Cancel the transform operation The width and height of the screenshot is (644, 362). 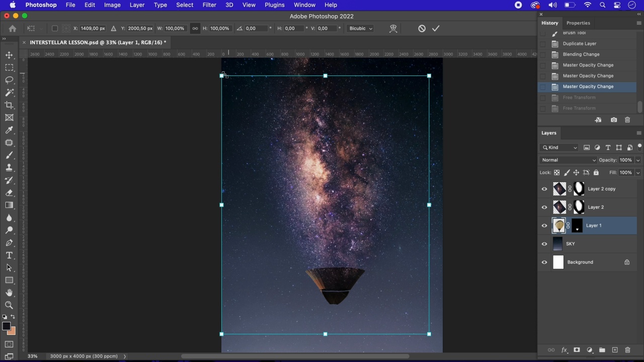[422, 29]
